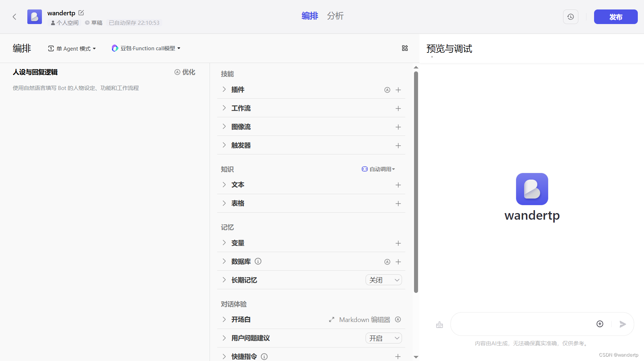The image size is (644, 361).
Task: Expand the 触发器 section
Action: 224,145
